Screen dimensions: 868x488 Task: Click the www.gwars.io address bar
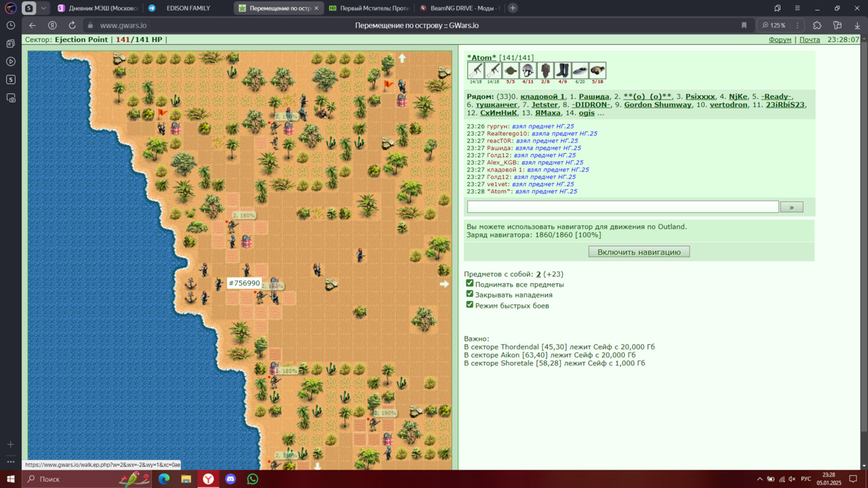pyautogui.click(x=123, y=25)
